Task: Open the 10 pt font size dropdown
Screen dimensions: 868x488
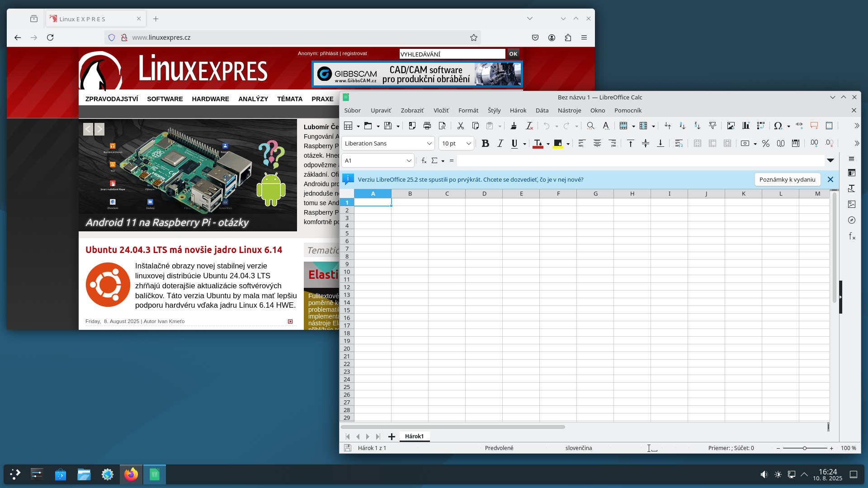Action: (468, 144)
